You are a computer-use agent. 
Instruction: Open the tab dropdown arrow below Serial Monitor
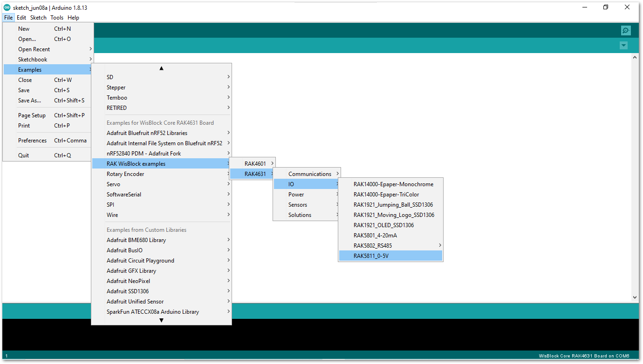click(623, 45)
